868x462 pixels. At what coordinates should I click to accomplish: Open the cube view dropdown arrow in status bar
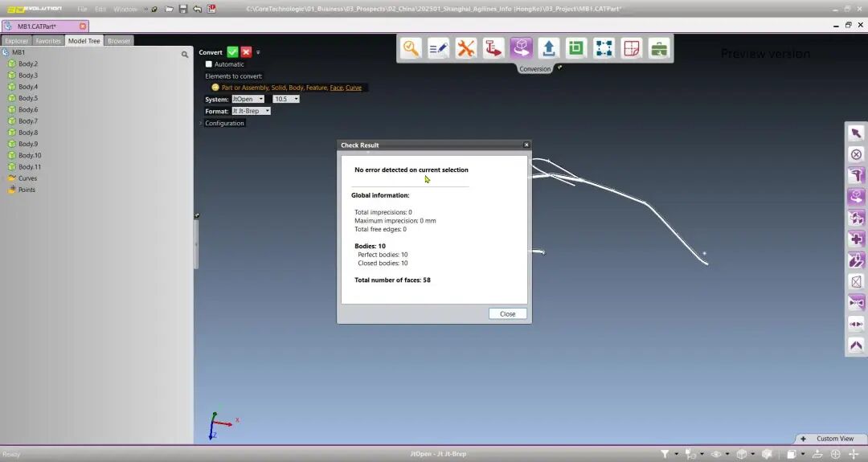point(752,454)
